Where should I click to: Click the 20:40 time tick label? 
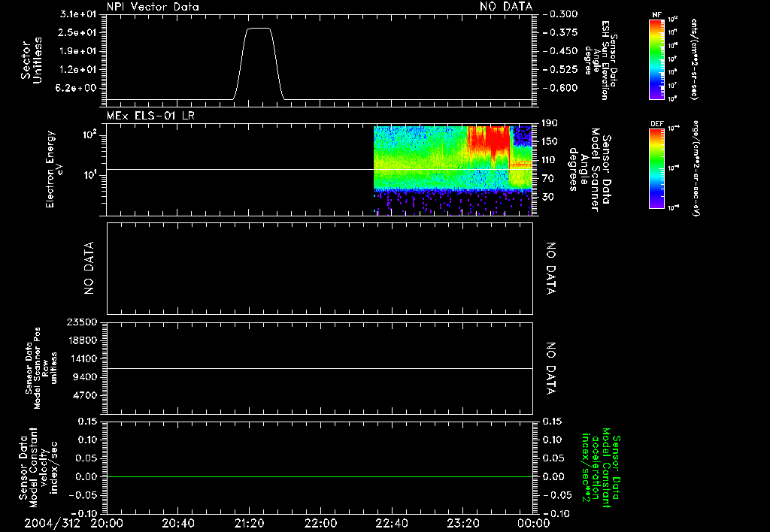pos(177,523)
